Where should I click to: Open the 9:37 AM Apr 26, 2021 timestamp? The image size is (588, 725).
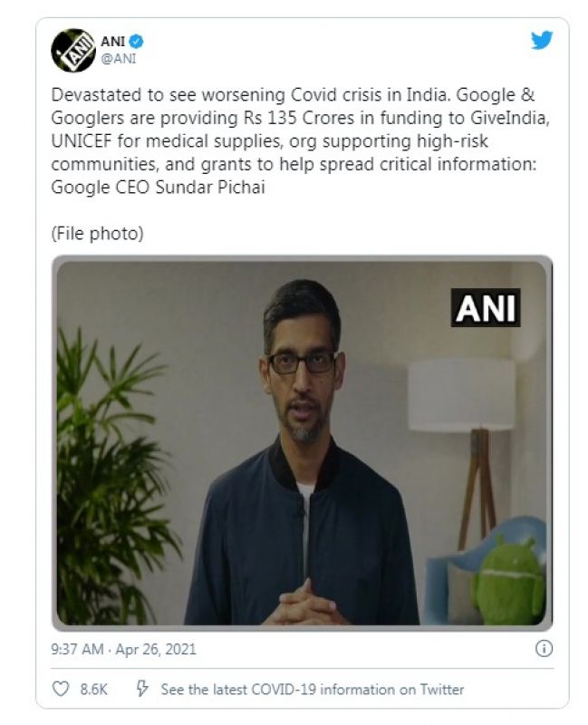(x=123, y=649)
